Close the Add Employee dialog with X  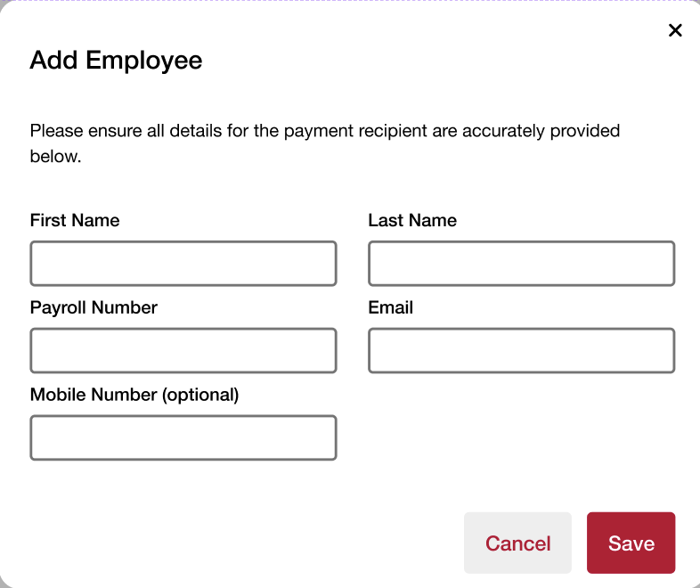click(x=675, y=30)
